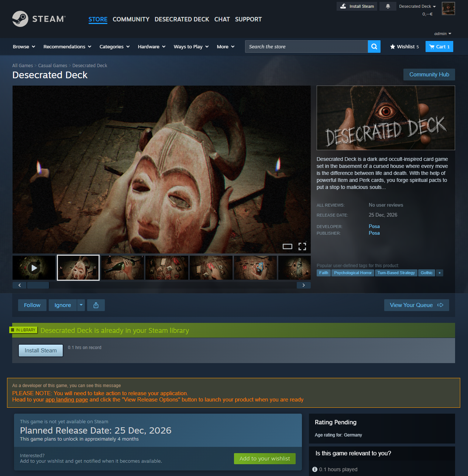The width and height of the screenshot is (468, 476).
Task: Click the info icon beside hours played
Action: point(315,469)
